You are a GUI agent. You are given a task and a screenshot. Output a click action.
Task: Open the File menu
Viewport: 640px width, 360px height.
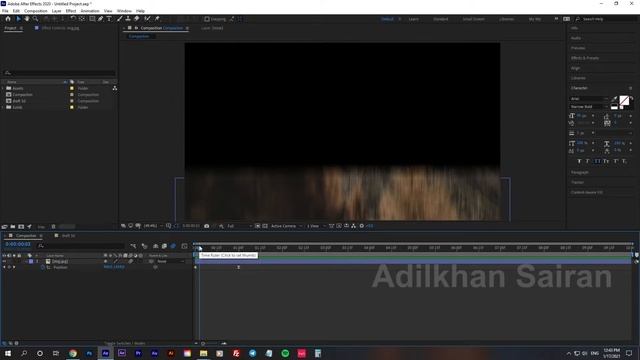coord(5,11)
